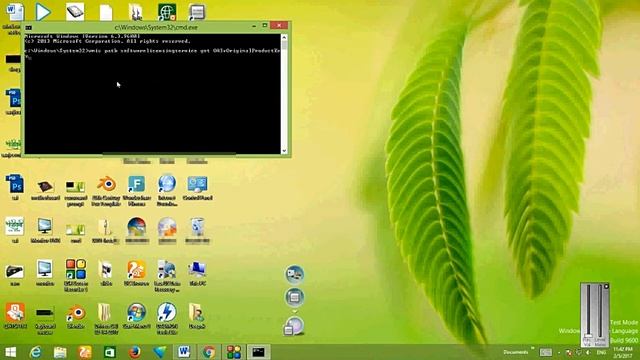The height and width of the screenshot is (360, 640).
Task: Click the topmost round floating widget button
Action: click(x=294, y=274)
